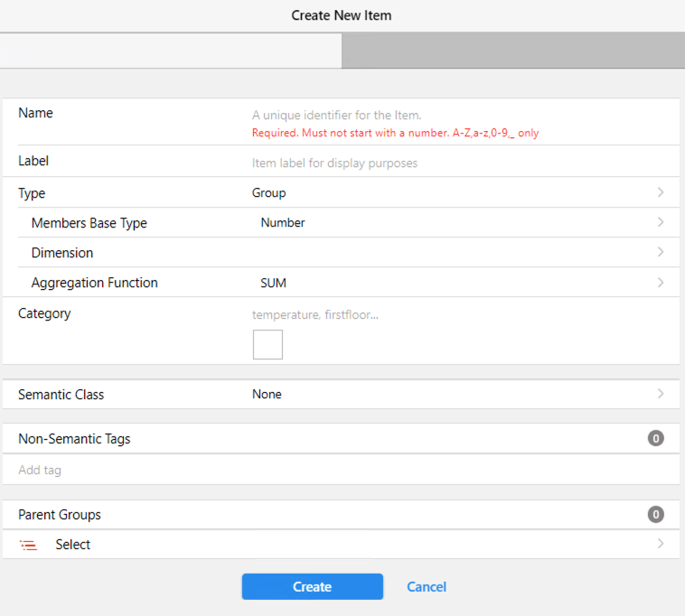Click the Category text field

[x=452, y=314]
